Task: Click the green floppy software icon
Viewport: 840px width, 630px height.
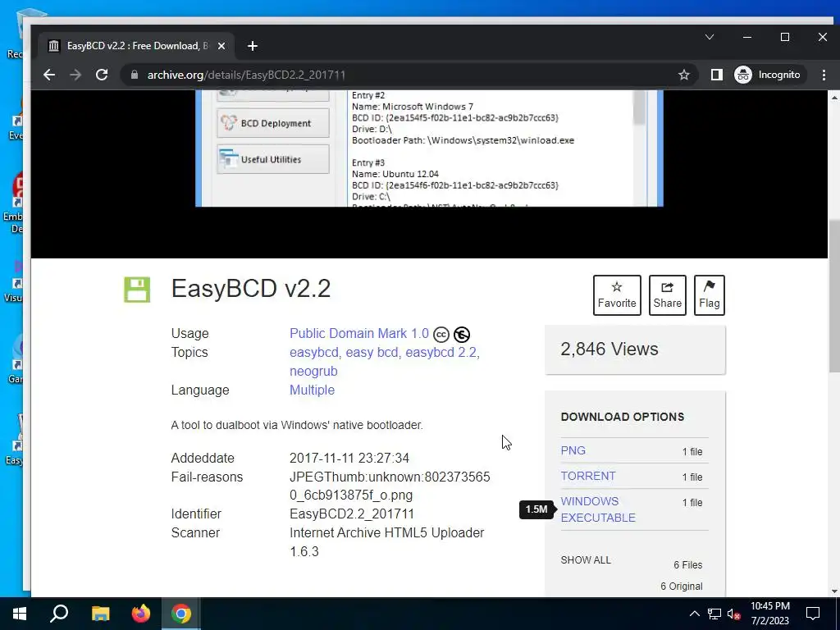Action: 137,290
